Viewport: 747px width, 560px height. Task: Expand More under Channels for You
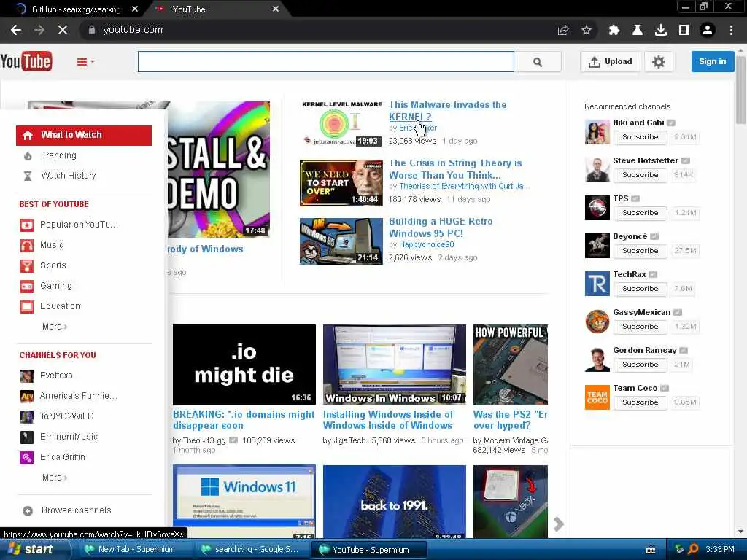[x=54, y=478]
